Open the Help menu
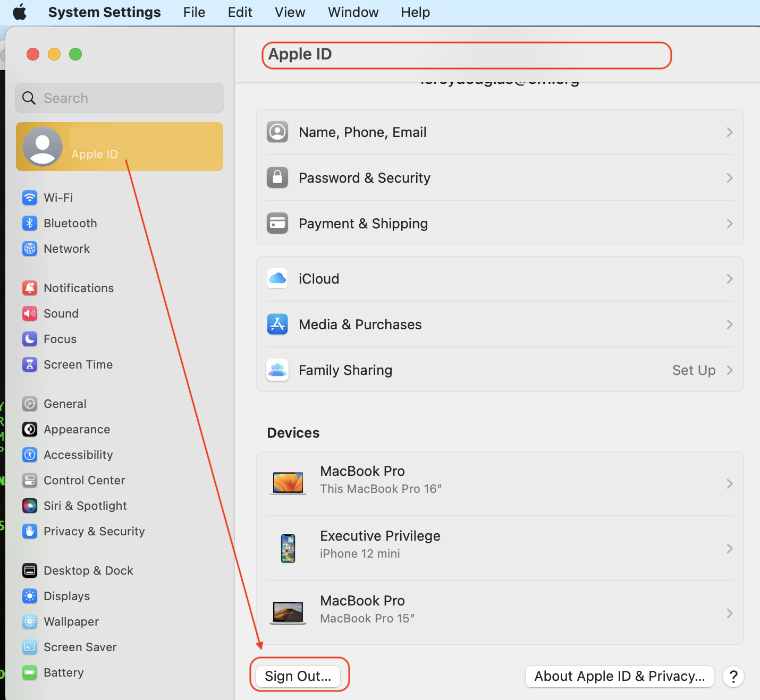760x700 pixels. pos(415,12)
